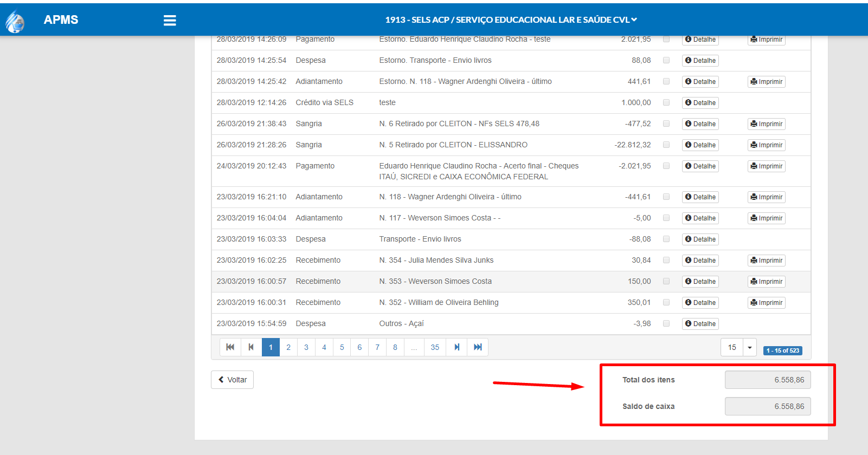This screenshot has width=868, height=455.
Task: Print Sangria N. 6 receipt
Action: pos(767,124)
